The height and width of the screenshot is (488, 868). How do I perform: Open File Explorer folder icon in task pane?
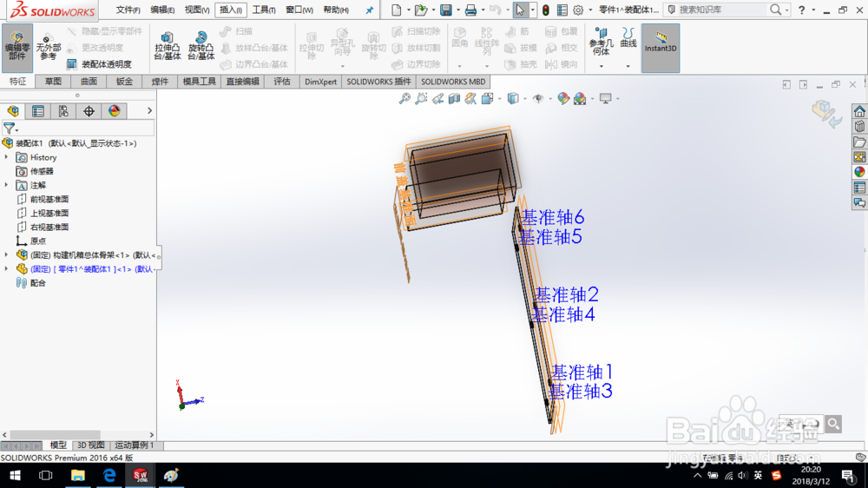click(x=859, y=142)
